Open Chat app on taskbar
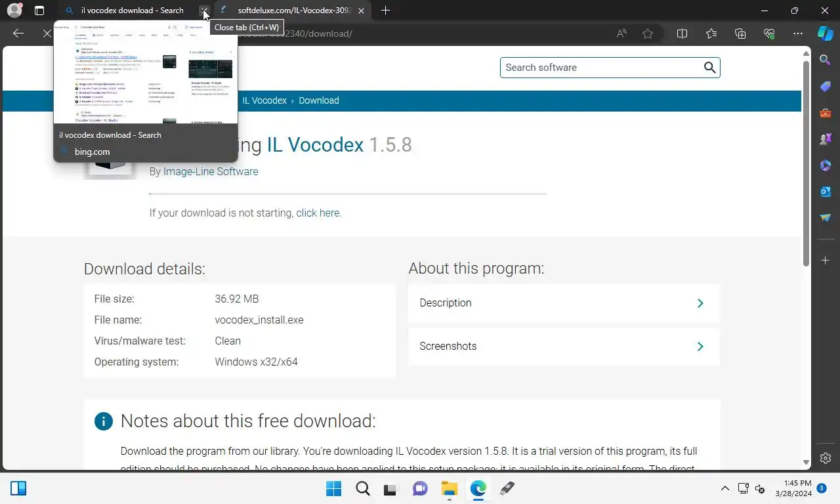Screen dimensions: 840x504 point(420,488)
